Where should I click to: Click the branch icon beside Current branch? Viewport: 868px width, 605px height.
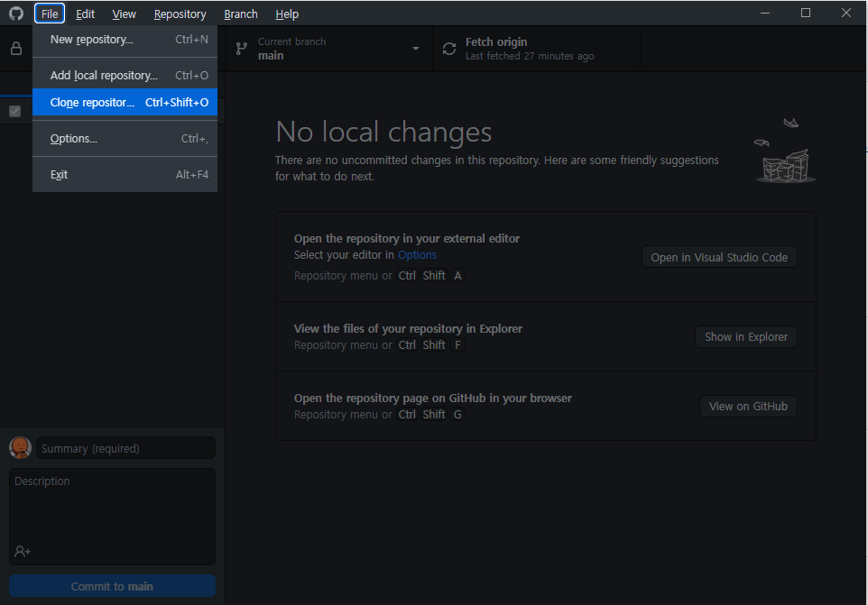click(x=241, y=49)
